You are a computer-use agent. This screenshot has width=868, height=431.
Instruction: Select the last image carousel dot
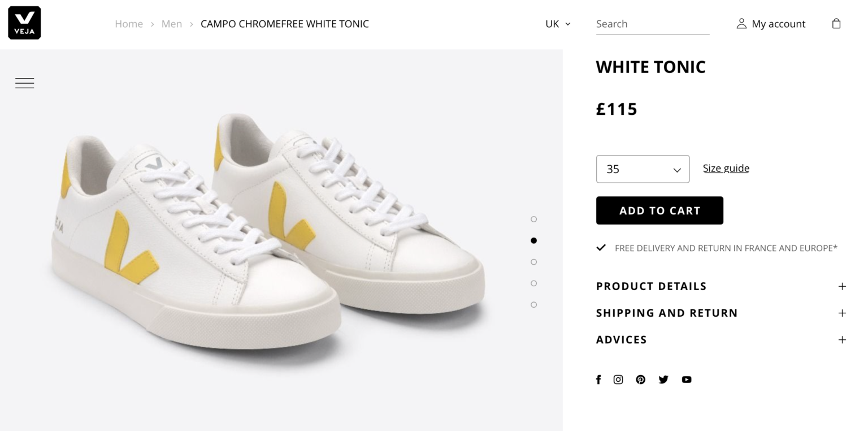(x=533, y=304)
